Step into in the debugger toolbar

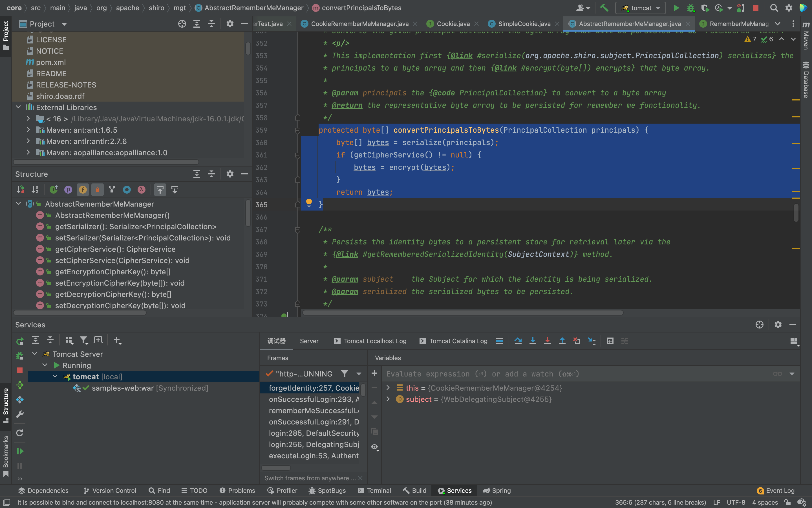(533, 341)
